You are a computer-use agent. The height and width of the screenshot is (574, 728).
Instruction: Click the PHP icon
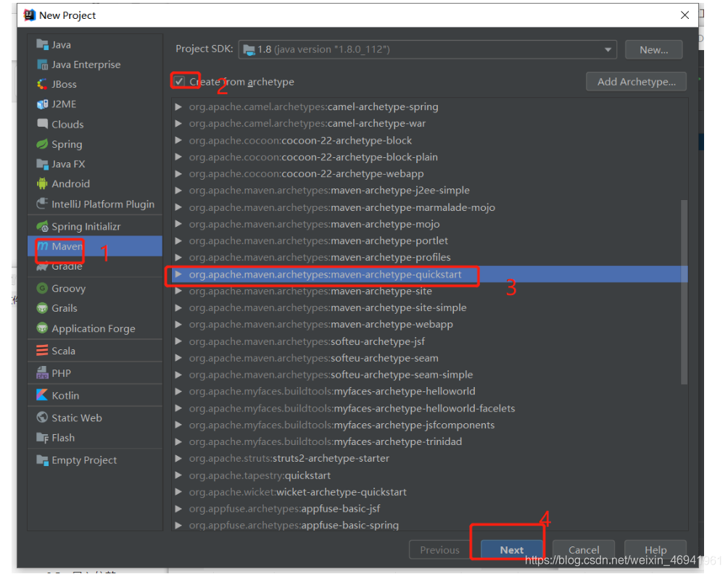pos(42,373)
